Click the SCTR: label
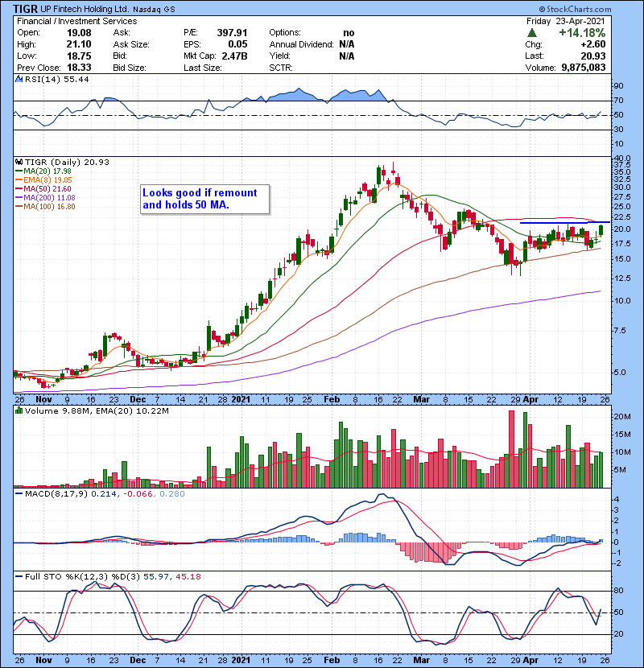Screen dimensions: 644x668 tap(281, 68)
